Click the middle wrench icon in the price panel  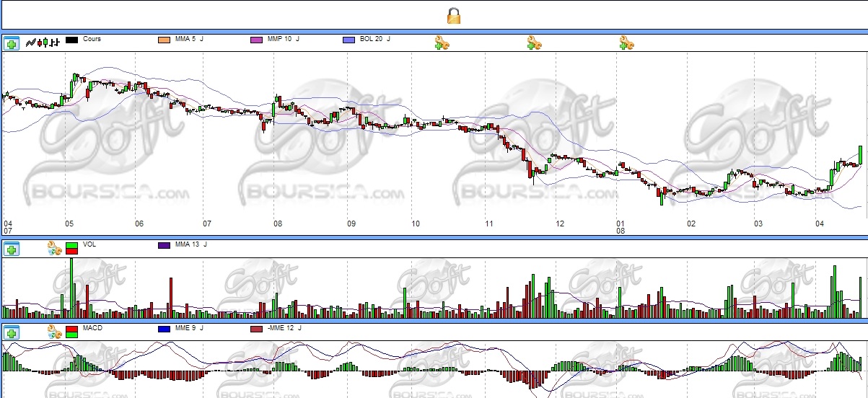(x=534, y=43)
